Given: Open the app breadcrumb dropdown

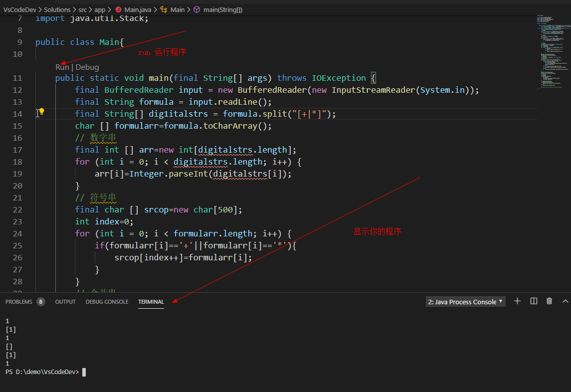Looking at the screenshot, I should pos(100,9).
